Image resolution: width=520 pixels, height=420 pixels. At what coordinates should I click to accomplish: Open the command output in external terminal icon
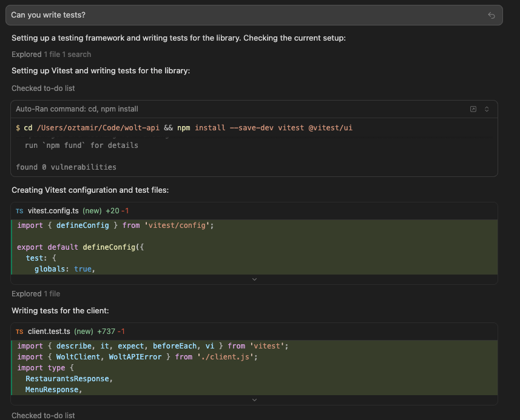coord(473,109)
